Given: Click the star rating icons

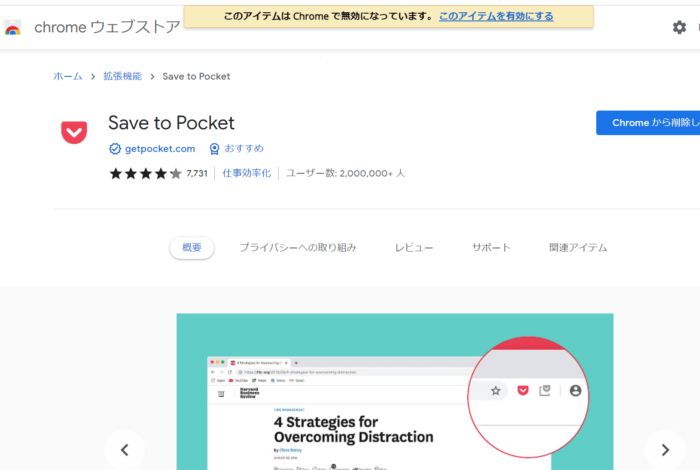Looking at the screenshot, I should tap(145, 173).
